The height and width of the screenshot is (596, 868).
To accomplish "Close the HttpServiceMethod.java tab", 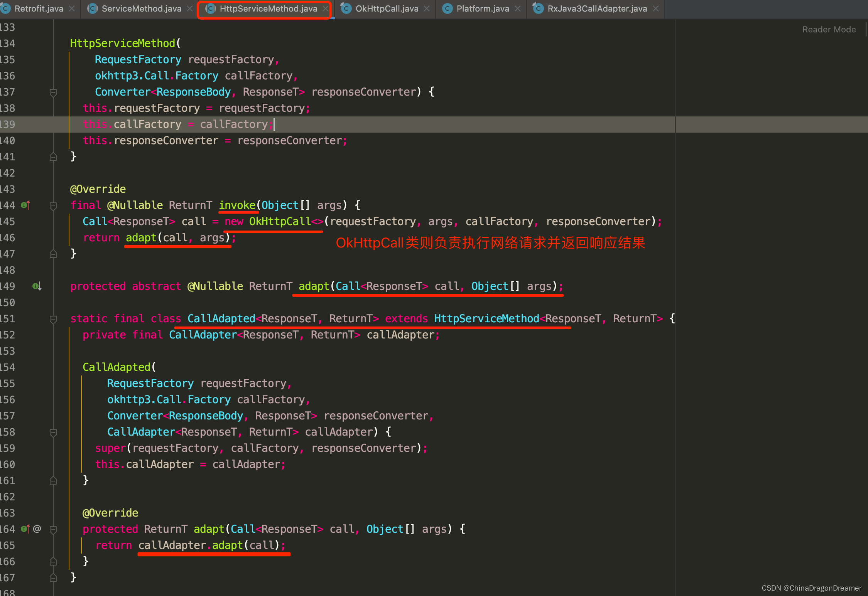I will (x=326, y=8).
